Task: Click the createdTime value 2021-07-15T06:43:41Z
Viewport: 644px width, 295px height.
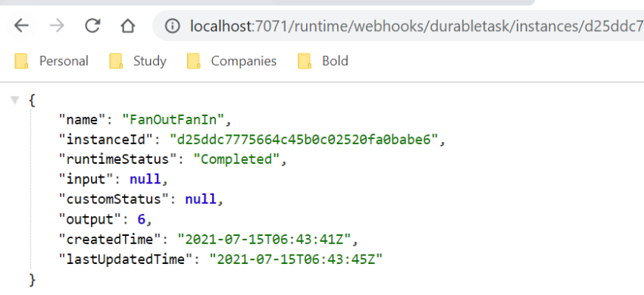Action: click(264, 239)
